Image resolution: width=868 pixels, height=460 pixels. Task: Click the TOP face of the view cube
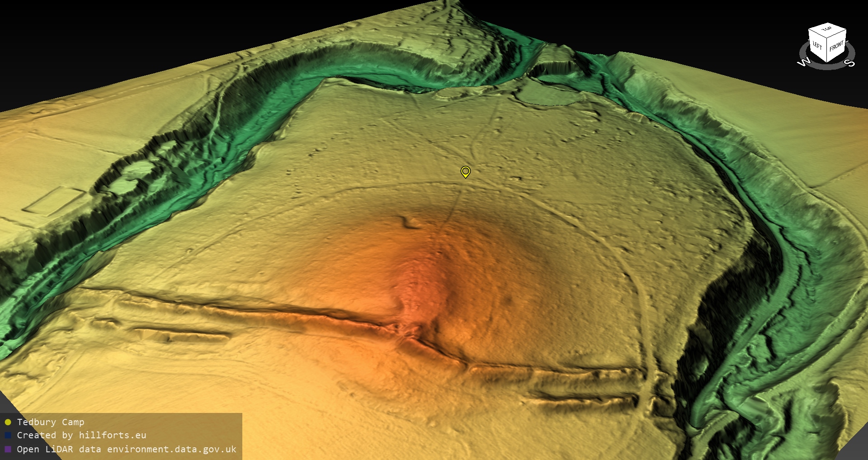(827, 29)
